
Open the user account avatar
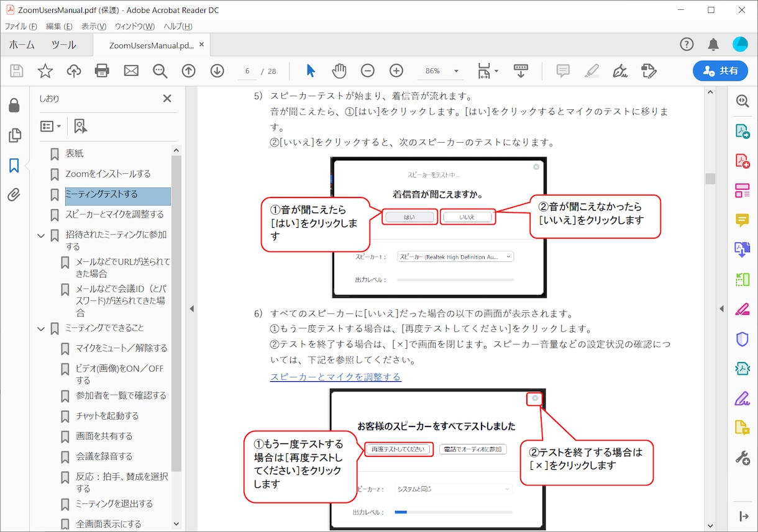click(740, 44)
